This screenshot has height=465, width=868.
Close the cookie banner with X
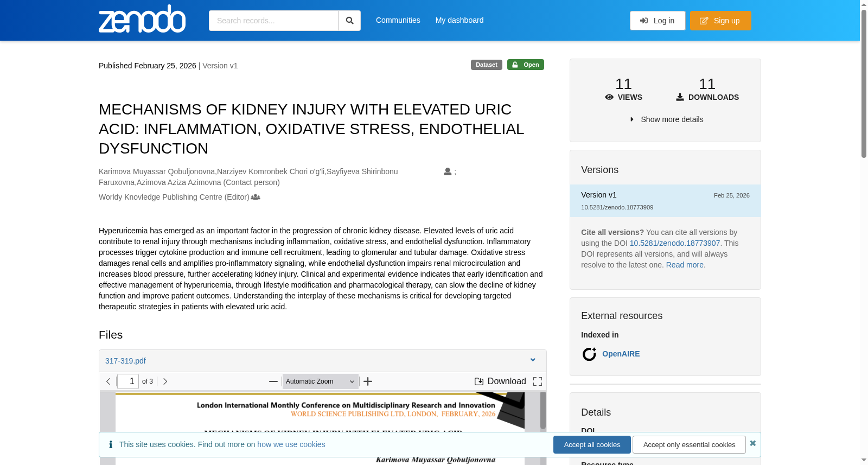click(x=753, y=443)
